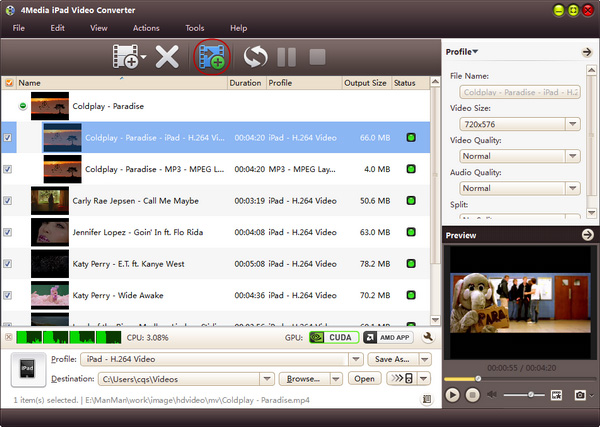Start conversion with the Convert arrows icon
Screen dimensions: 600x427
pos(257,57)
